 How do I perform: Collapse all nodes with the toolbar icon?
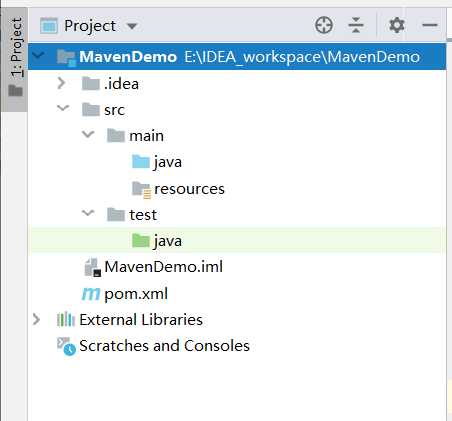click(356, 25)
